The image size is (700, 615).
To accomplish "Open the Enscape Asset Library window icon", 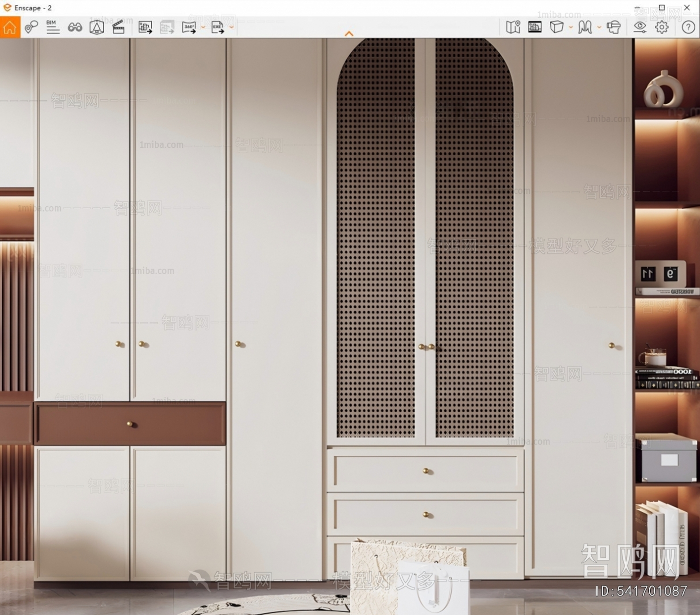I will tap(534, 27).
